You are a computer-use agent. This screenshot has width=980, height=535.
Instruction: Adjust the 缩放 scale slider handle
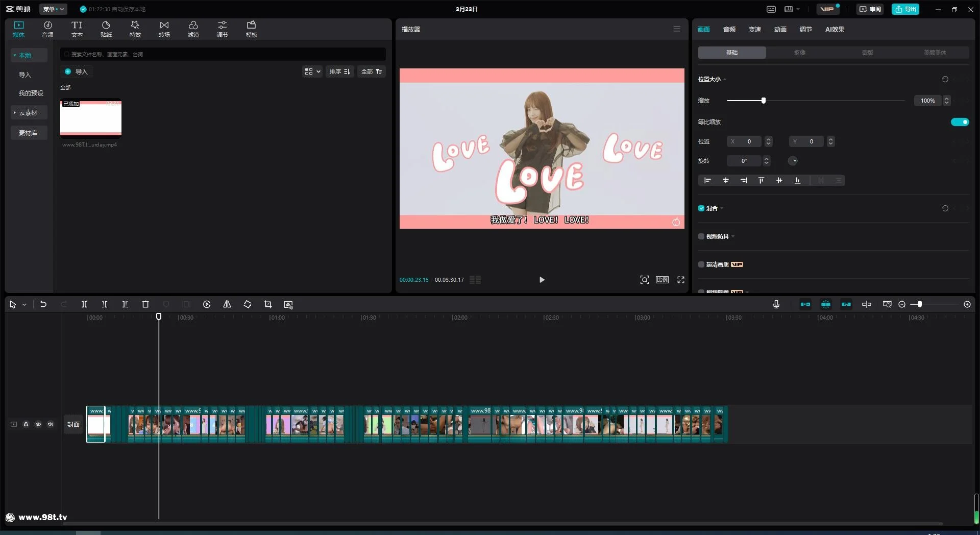[764, 101]
